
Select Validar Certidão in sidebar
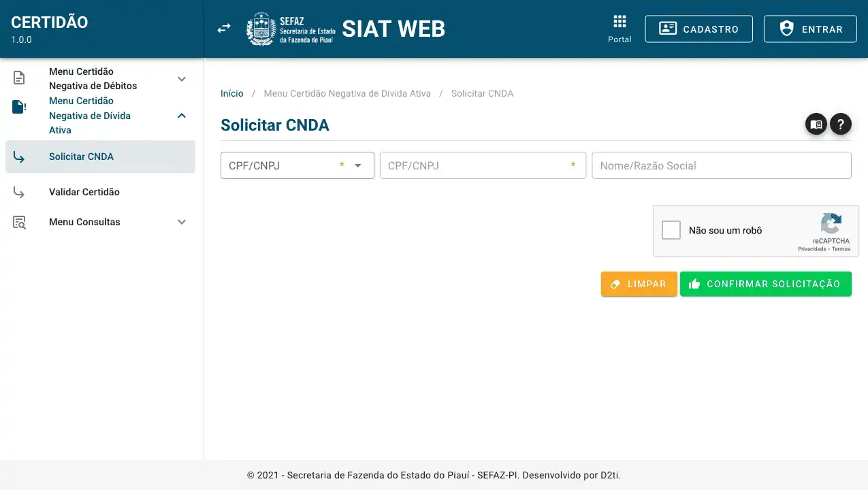(x=84, y=192)
